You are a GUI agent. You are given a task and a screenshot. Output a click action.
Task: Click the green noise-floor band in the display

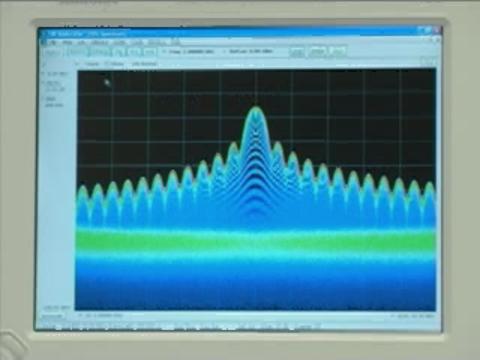[x=256, y=241]
